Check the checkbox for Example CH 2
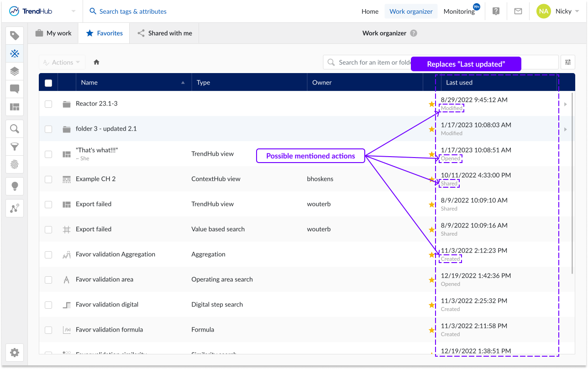This screenshot has width=588, height=369. pyautogui.click(x=48, y=179)
